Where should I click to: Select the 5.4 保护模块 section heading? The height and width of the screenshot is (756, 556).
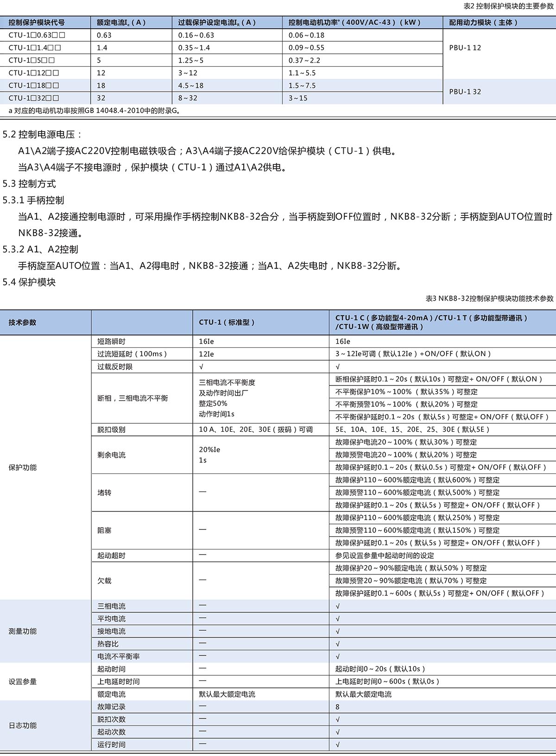click(x=29, y=282)
